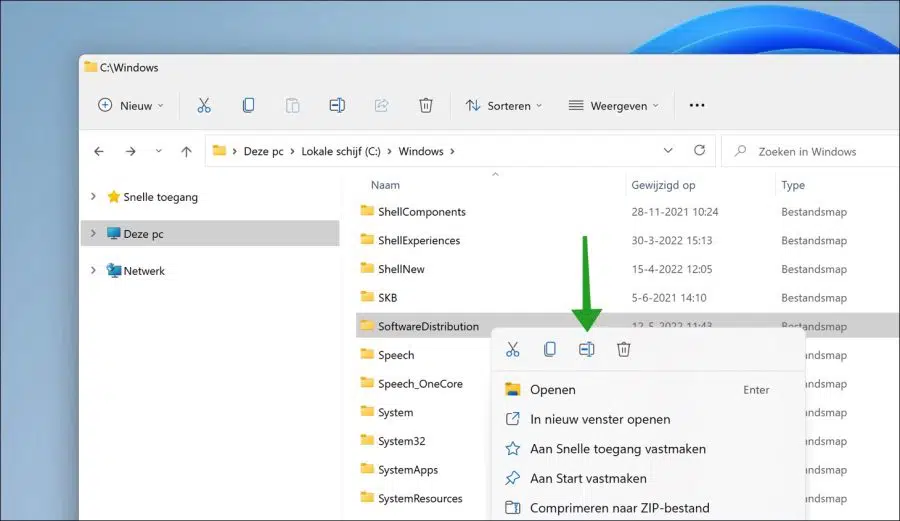Click the Delete trash icon in the toolbar
This screenshot has width=900, height=521.
426,106
